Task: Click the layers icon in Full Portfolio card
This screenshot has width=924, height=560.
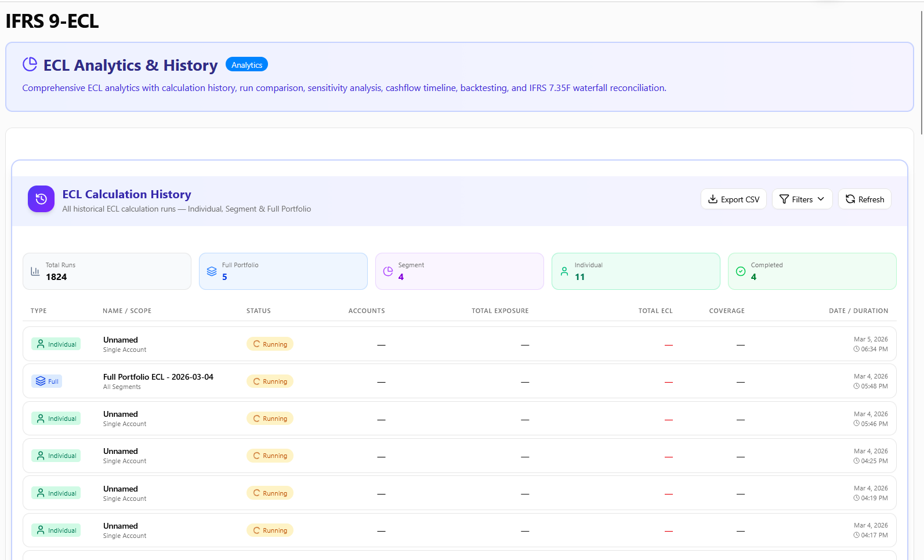Action: click(212, 271)
